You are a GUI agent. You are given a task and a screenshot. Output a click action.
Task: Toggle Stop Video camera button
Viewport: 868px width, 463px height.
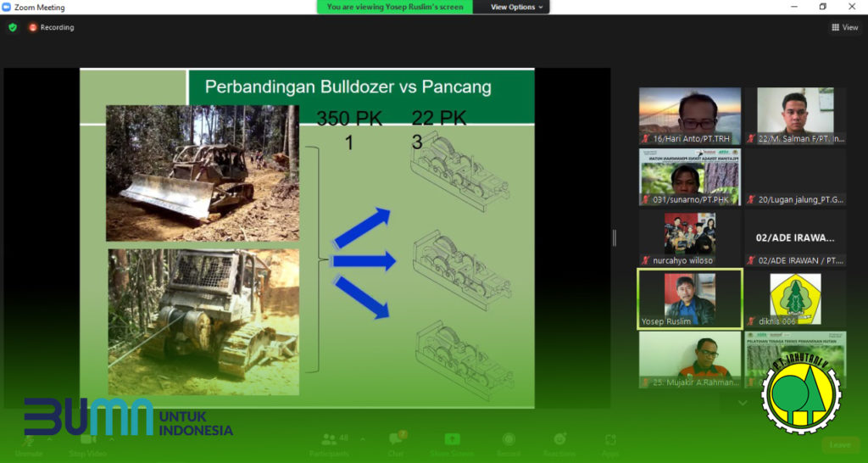tap(87, 444)
